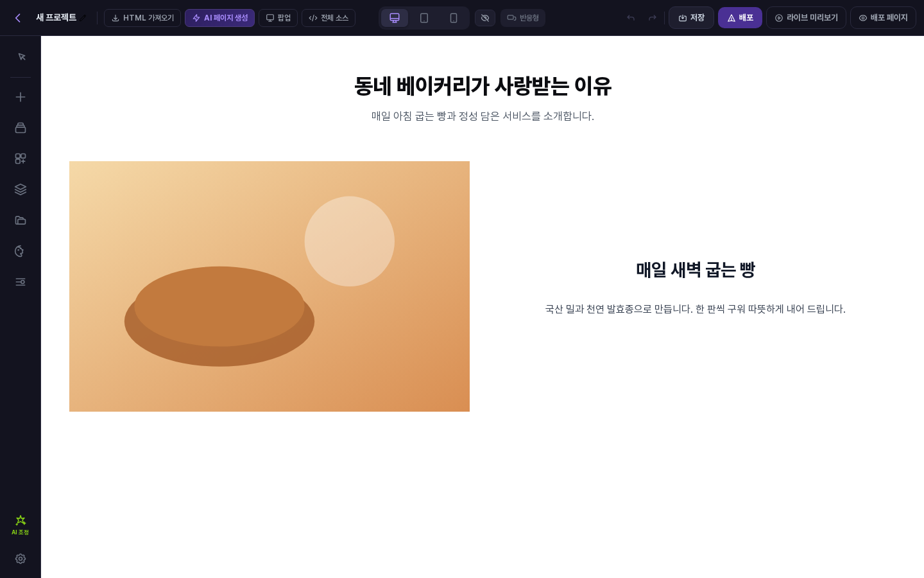The height and width of the screenshot is (578, 924).
Task: Open the 팝업 popup button
Action: [x=278, y=18]
